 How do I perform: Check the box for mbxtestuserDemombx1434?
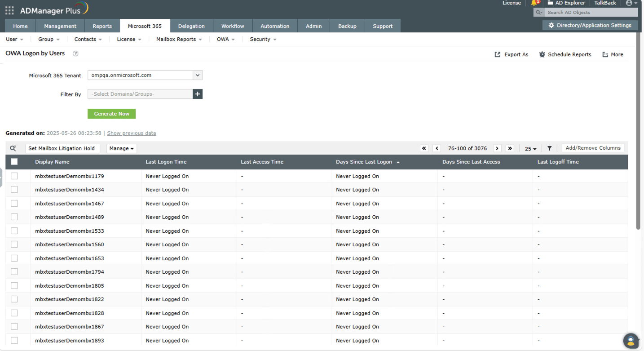click(x=14, y=190)
